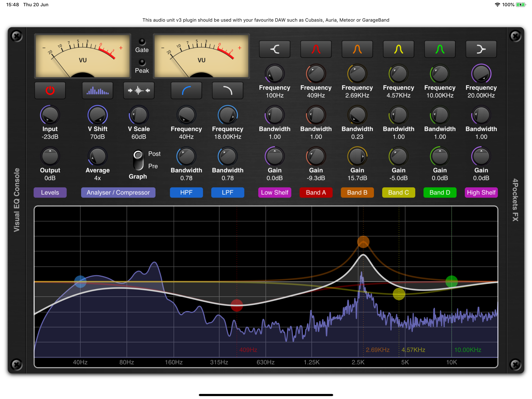Screen dimensions: 532x399
Task: Switch to the Band A section
Action: point(316,192)
